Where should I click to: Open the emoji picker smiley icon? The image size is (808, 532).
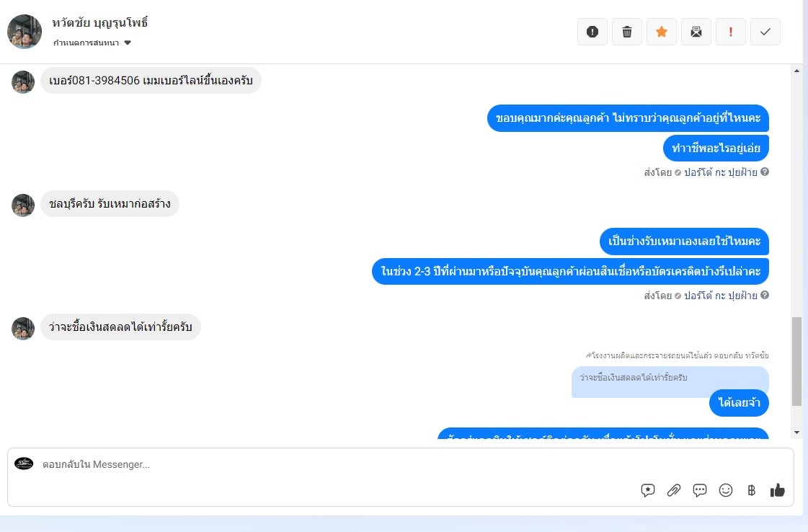pyautogui.click(x=726, y=490)
